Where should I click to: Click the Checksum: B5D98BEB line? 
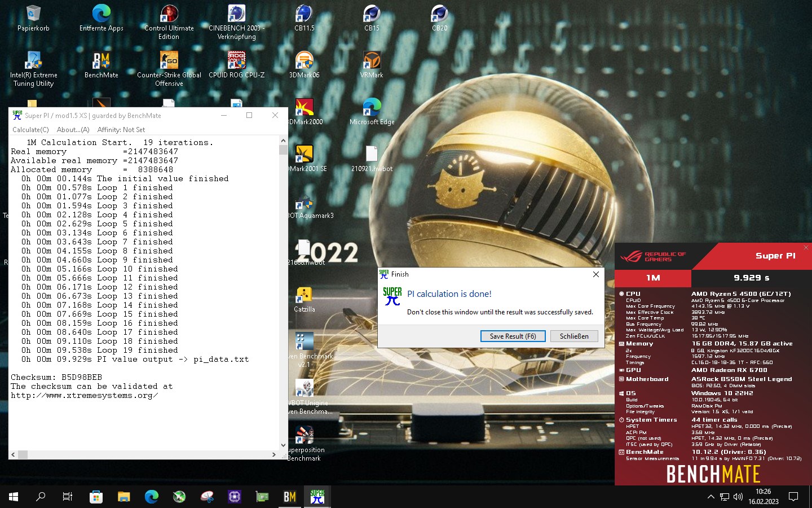tap(56, 377)
